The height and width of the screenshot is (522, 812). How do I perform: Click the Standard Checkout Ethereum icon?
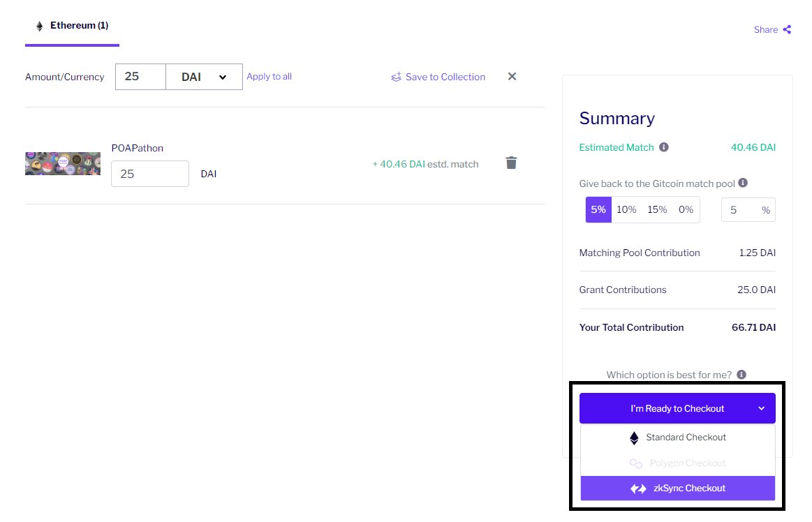(x=634, y=438)
